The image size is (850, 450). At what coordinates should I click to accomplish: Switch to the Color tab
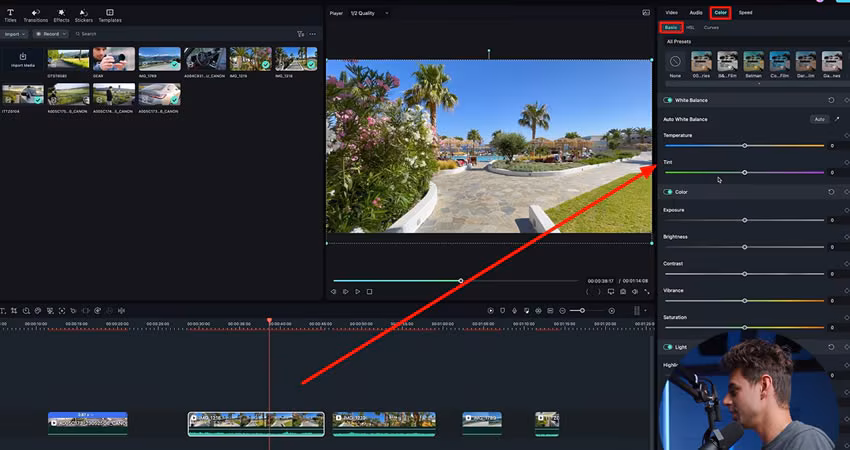coord(720,12)
